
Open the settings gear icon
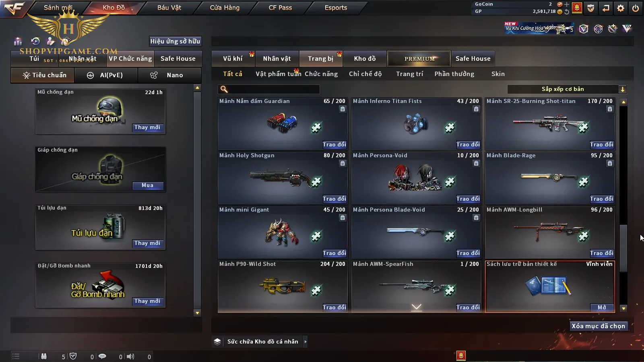pos(621,8)
